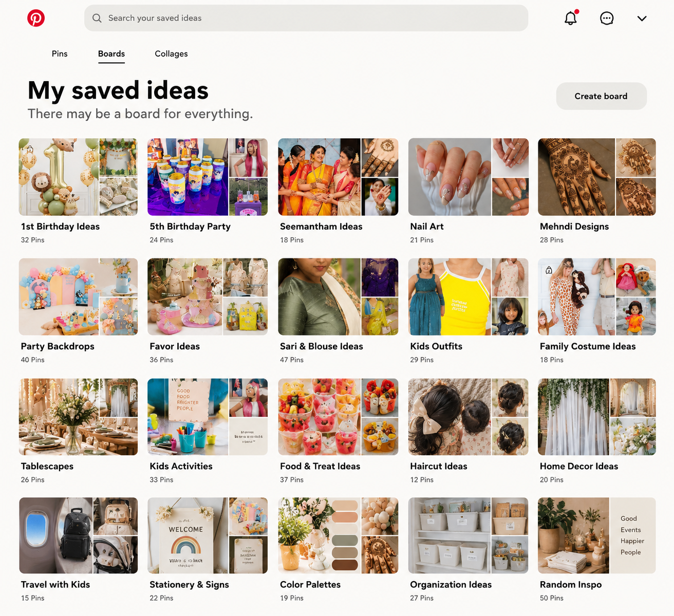Open the Nail Art board cover
The width and height of the screenshot is (674, 616).
[469, 177]
